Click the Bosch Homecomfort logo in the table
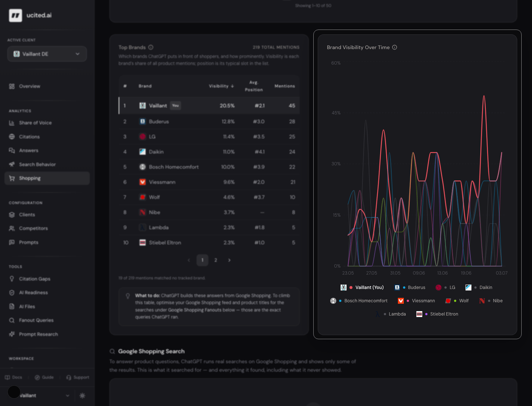The height and width of the screenshot is (406, 532). tap(143, 167)
